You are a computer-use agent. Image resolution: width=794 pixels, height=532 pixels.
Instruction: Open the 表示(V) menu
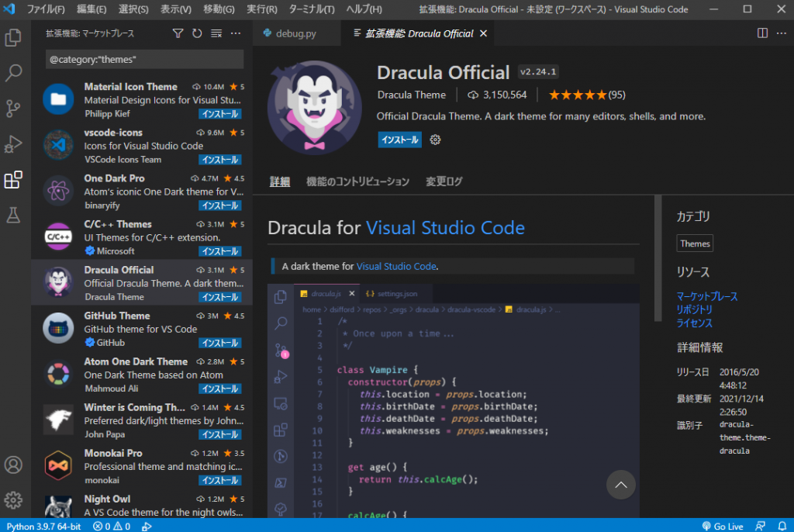[176, 9]
